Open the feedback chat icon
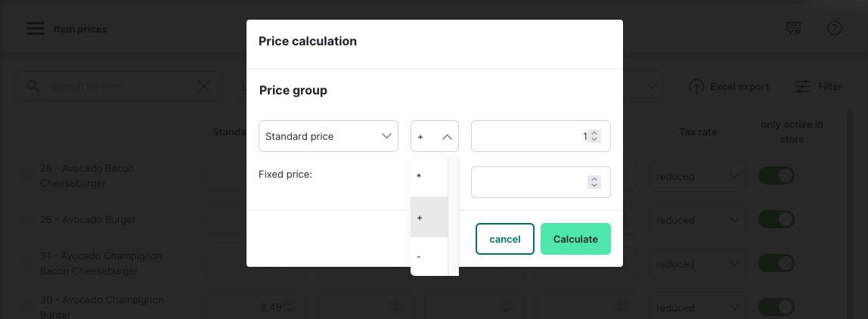This screenshot has width=868, height=319. tap(793, 29)
